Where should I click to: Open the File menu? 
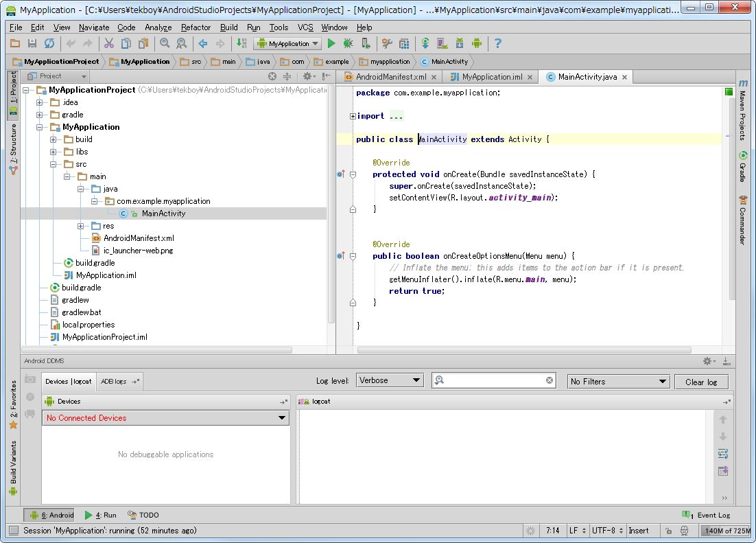click(x=15, y=27)
